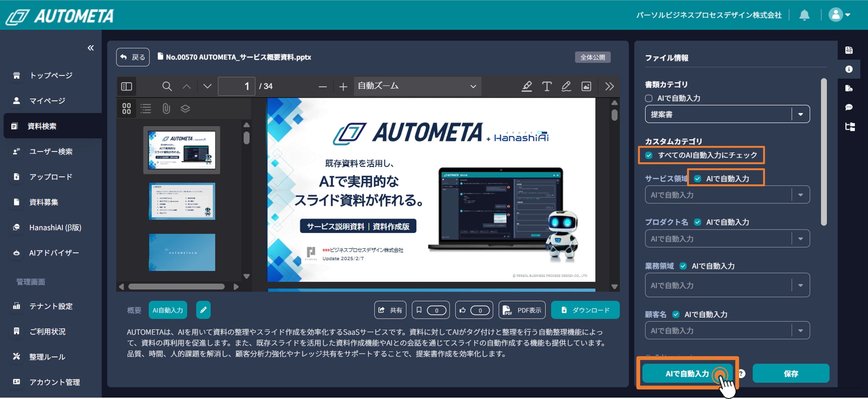Click the 保存 save button
868x399 pixels.
(x=791, y=374)
